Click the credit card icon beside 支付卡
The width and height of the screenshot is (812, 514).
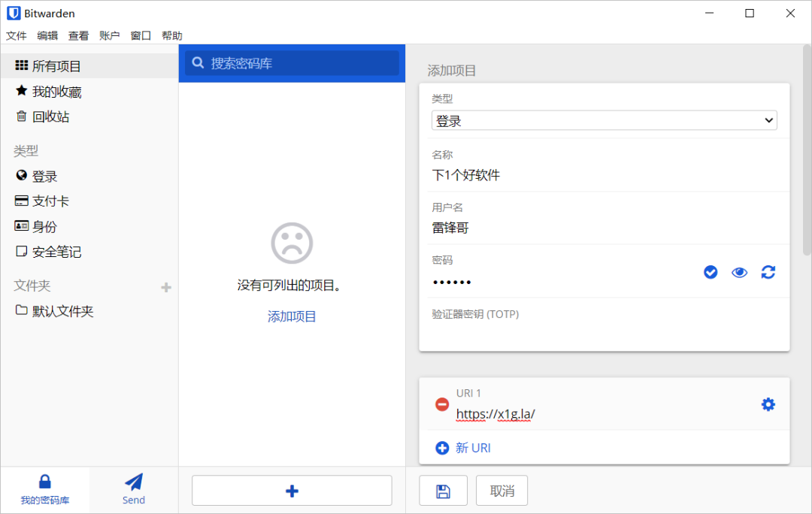[x=21, y=201]
